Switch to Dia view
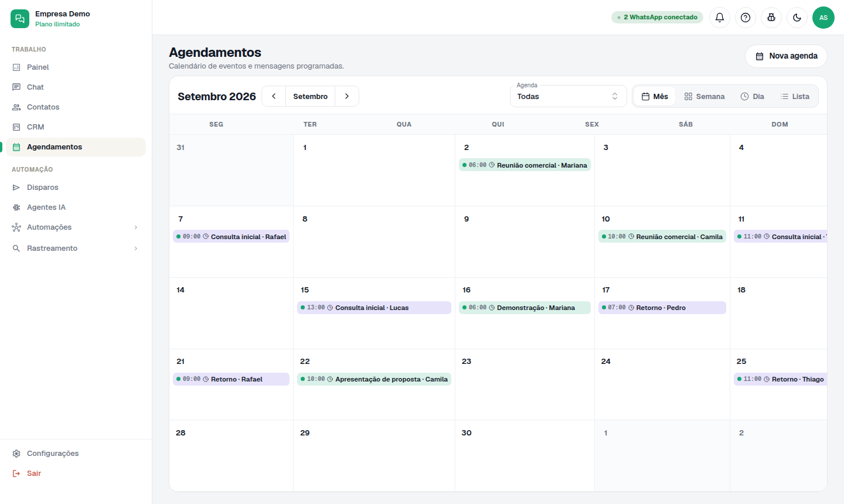Image resolution: width=844 pixels, height=504 pixels. [753, 96]
